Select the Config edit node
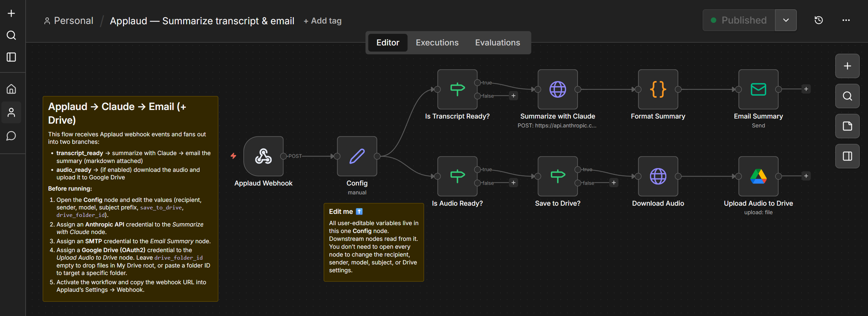This screenshot has height=316, width=868. tap(357, 156)
